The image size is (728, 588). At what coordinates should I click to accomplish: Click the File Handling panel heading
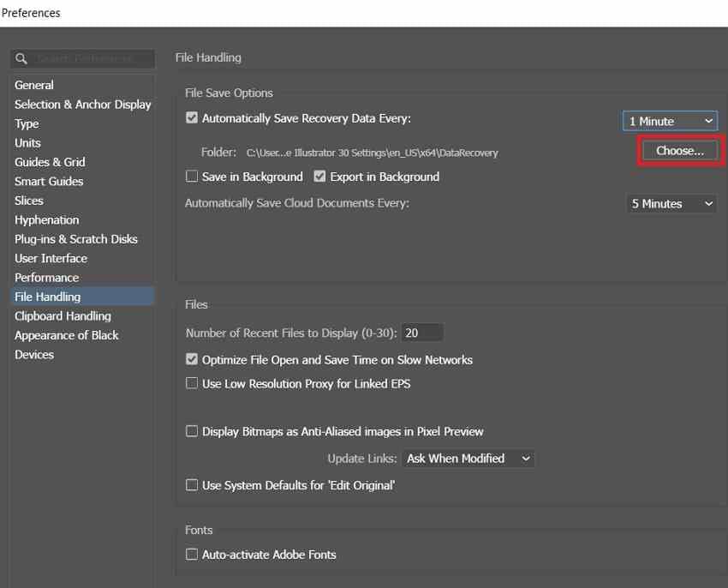[x=208, y=57]
